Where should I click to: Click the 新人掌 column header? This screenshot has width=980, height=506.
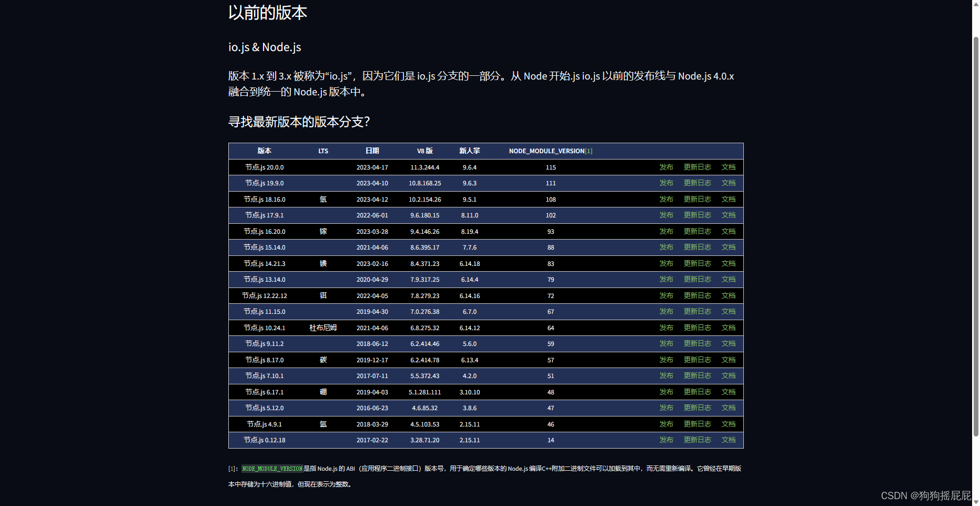pyautogui.click(x=469, y=151)
